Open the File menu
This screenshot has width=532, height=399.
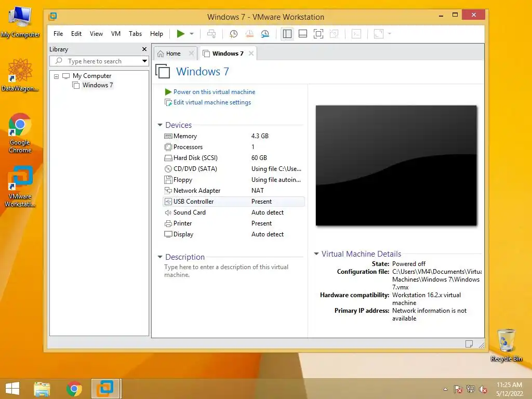click(58, 34)
